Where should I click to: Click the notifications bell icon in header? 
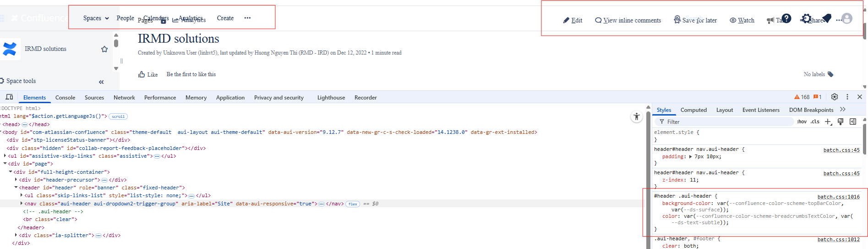[x=826, y=18]
